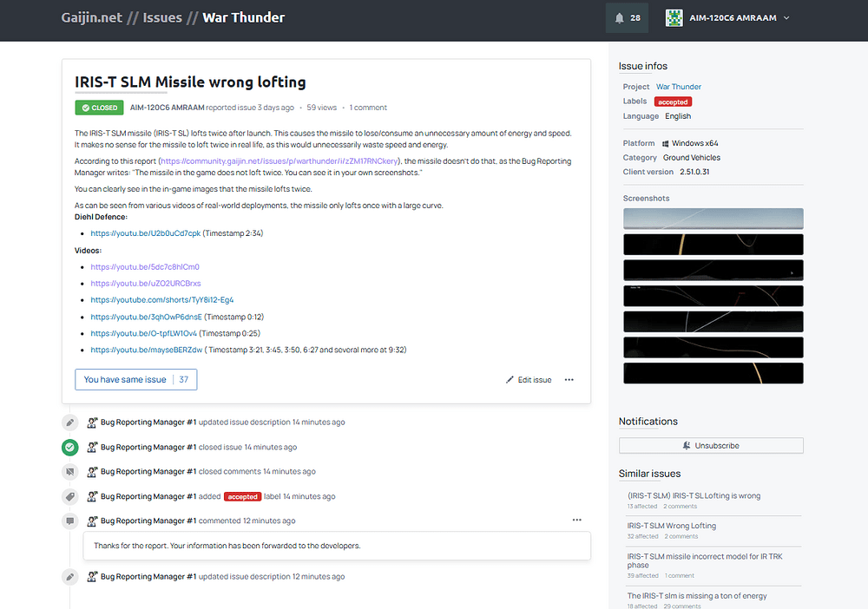Viewport: 868px width, 609px height.
Task: Click the label tag icon in timeline
Action: click(x=70, y=497)
